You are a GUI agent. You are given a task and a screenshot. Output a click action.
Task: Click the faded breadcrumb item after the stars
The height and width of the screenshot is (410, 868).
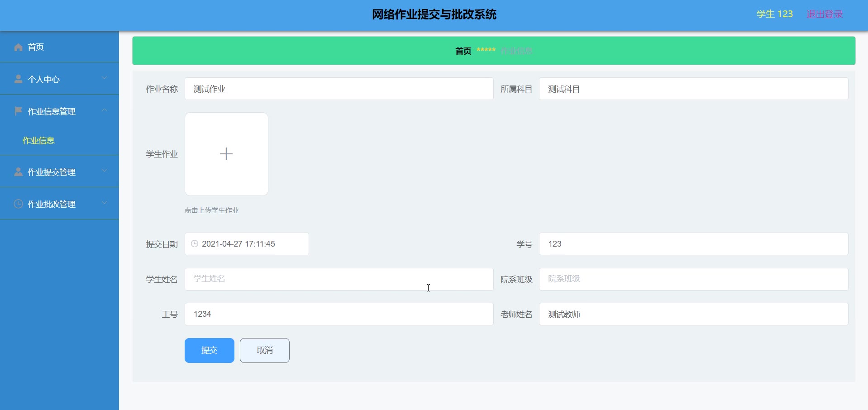click(x=517, y=51)
